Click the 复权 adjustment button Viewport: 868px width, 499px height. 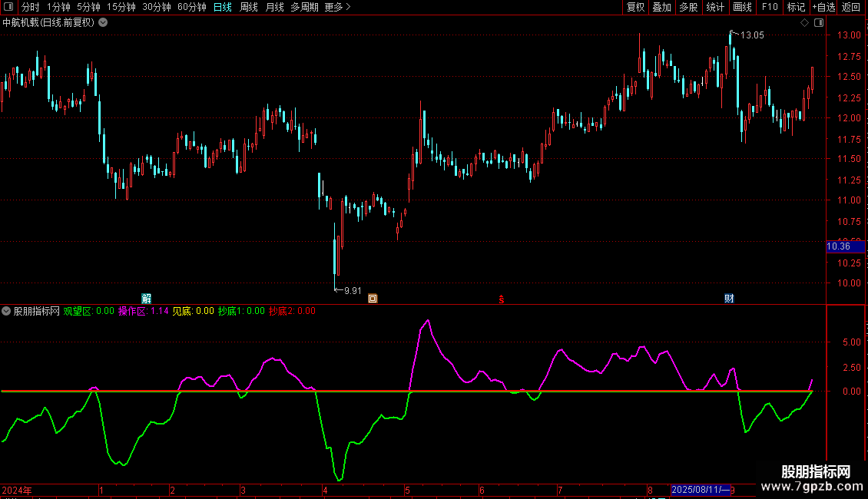[x=635, y=7]
